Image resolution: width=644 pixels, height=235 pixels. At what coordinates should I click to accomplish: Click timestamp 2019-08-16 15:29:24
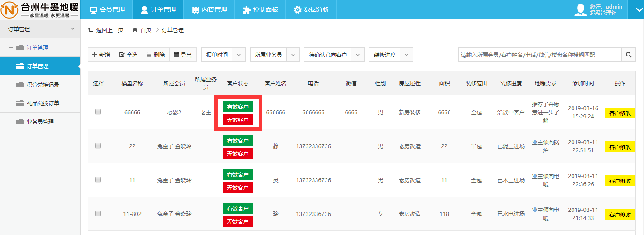(x=583, y=112)
